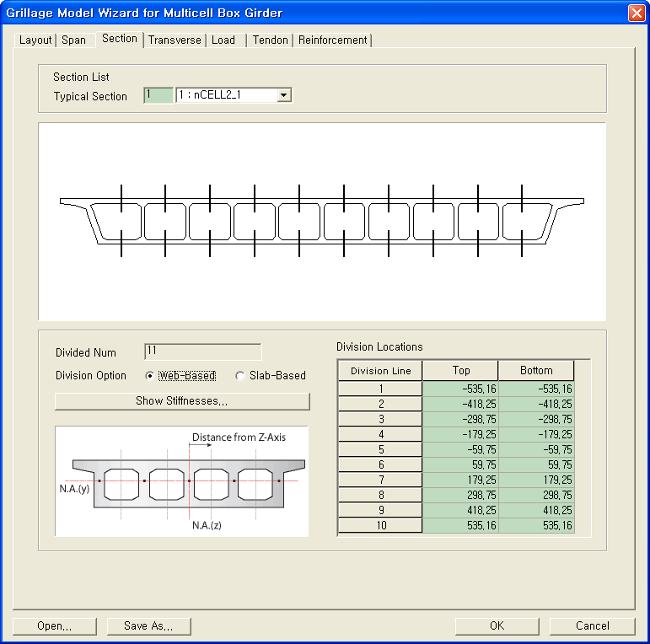The width and height of the screenshot is (650, 644).
Task: Select Bottom value -59.75 in row 5
Action: click(536, 449)
